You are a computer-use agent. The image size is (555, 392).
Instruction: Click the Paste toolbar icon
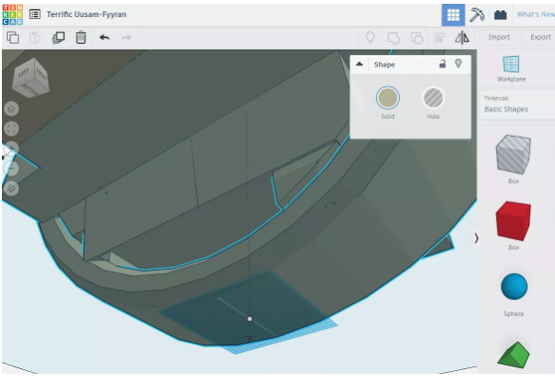pyautogui.click(x=34, y=37)
